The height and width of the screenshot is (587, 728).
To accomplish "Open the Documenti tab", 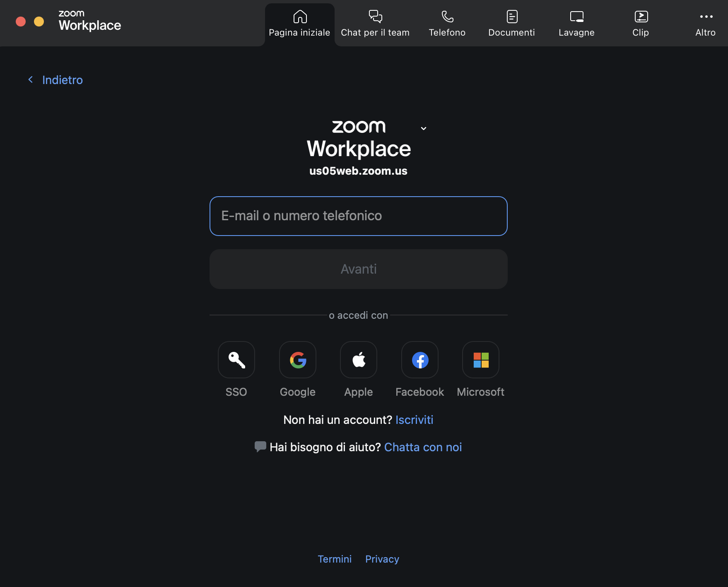I will 511,24.
